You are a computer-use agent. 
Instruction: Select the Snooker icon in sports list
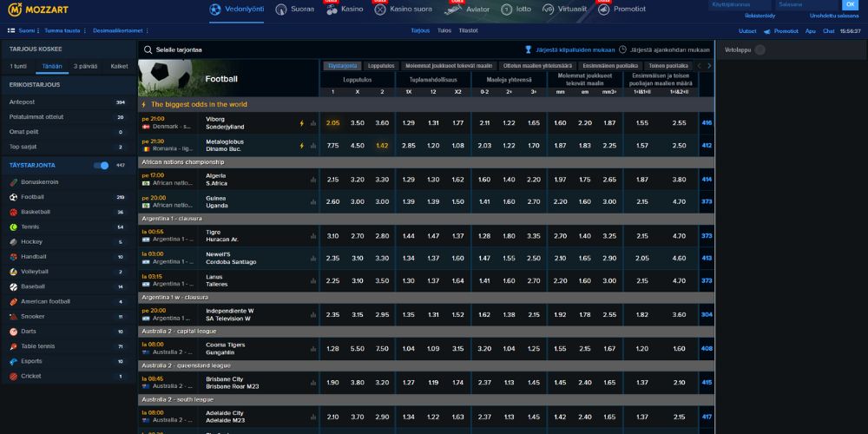click(x=13, y=317)
